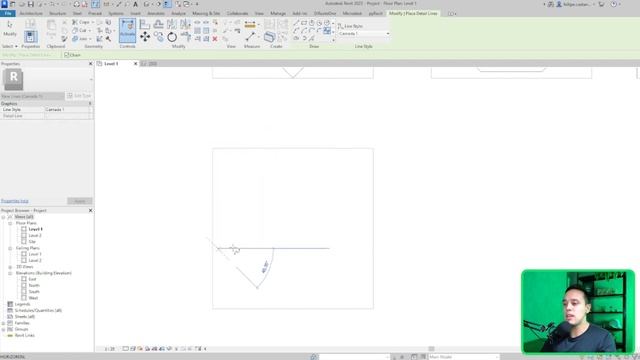Click the red Delete X icon
Screen dimensions: 640x360
(215, 39)
